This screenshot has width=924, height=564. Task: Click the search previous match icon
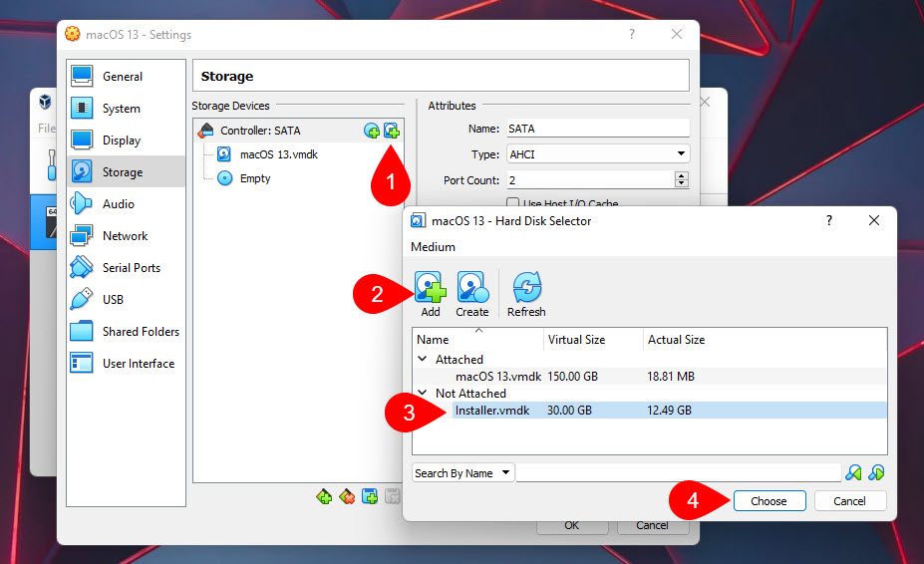(853, 472)
